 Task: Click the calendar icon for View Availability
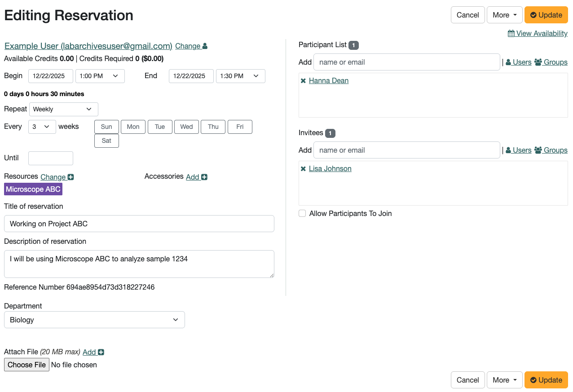tap(511, 34)
